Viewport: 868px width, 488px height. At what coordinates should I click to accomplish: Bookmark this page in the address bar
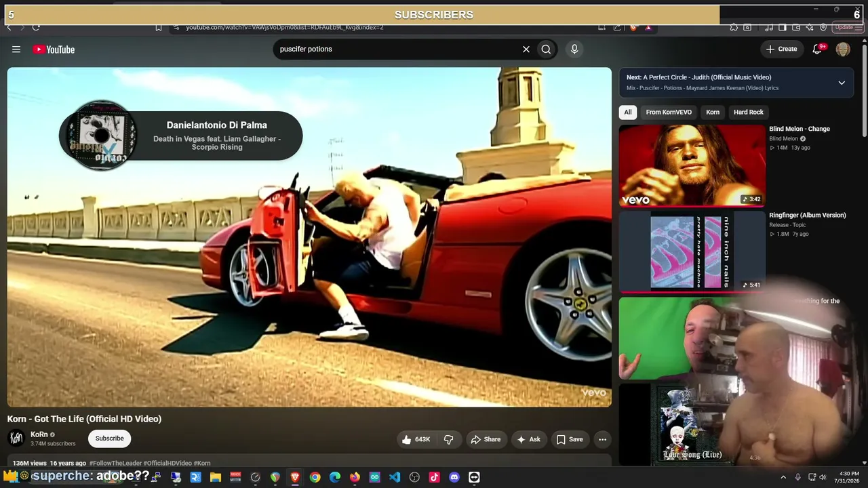(158, 27)
